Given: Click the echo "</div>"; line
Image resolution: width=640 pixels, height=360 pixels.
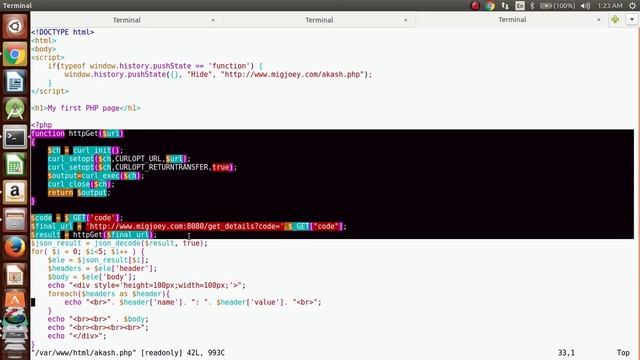Looking at the screenshot, I should (x=77, y=336).
